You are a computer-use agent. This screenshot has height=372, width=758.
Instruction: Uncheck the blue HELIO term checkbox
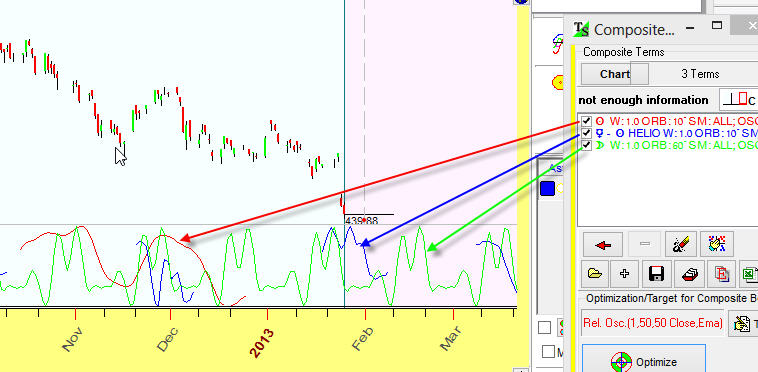[x=586, y=133]
